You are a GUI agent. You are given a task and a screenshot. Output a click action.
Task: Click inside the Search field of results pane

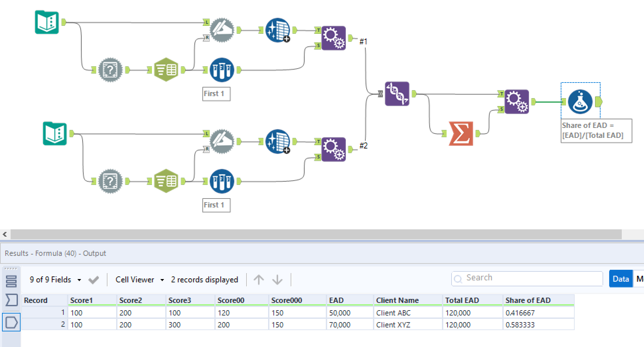[x=528, y=278]
